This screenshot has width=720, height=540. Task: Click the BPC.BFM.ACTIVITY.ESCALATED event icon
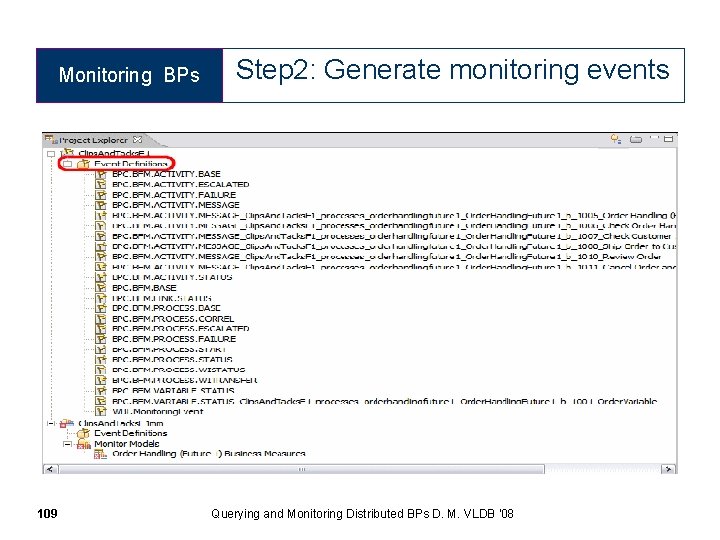point(101,185)
